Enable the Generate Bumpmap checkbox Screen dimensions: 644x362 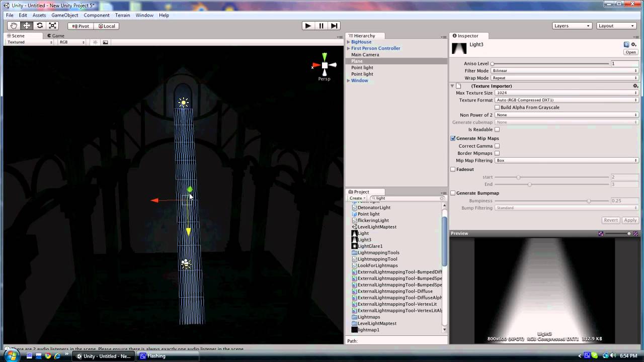[x=453, y=193]
